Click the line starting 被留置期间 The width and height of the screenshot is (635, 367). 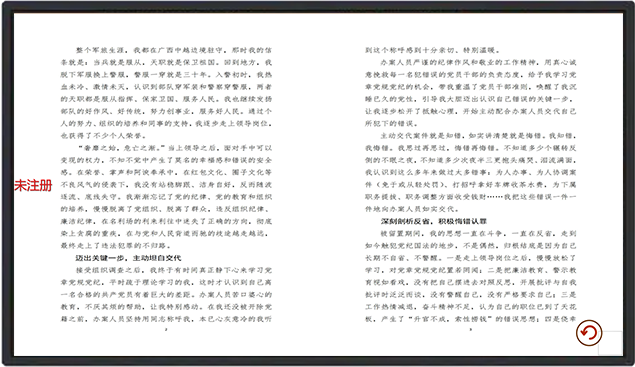click(478, 233)
